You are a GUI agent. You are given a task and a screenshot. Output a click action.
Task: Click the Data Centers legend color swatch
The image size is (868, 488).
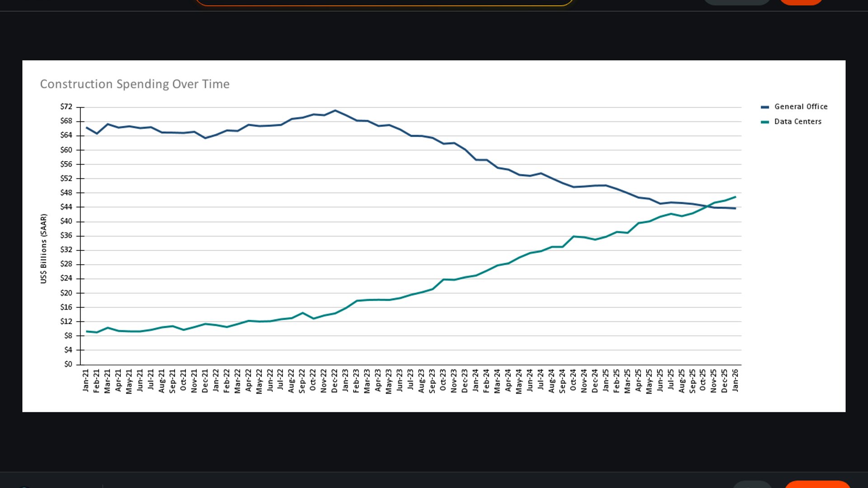pos(765,122)
